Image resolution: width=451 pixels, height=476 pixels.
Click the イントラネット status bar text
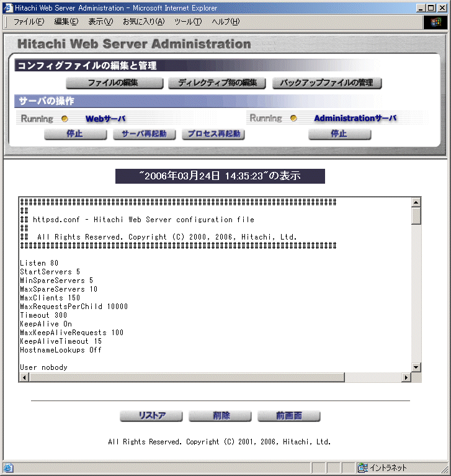tap(388, 468)
